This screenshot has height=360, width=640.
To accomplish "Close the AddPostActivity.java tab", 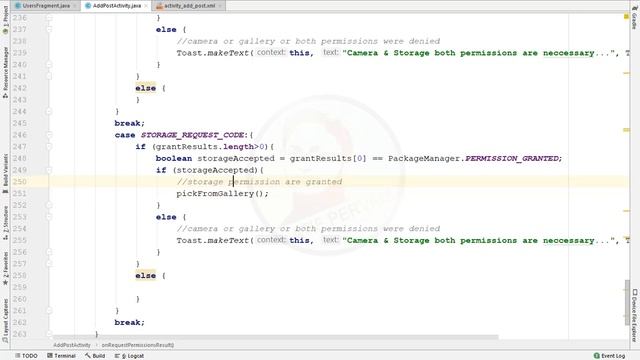I will coord(146,6).
